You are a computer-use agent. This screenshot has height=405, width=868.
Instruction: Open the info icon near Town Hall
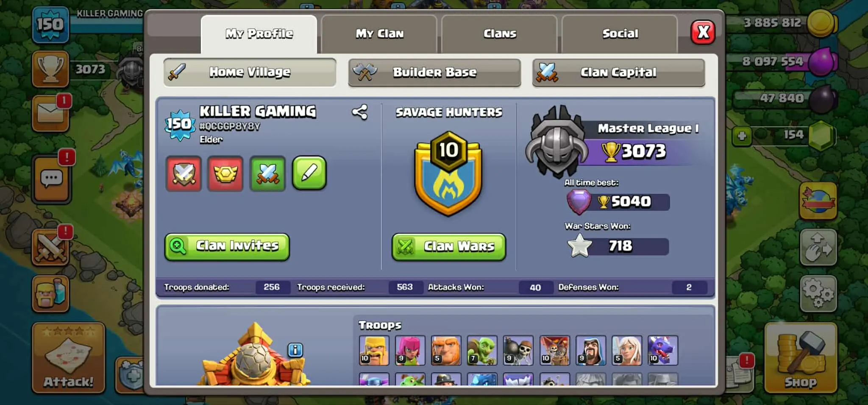[295, 350]
